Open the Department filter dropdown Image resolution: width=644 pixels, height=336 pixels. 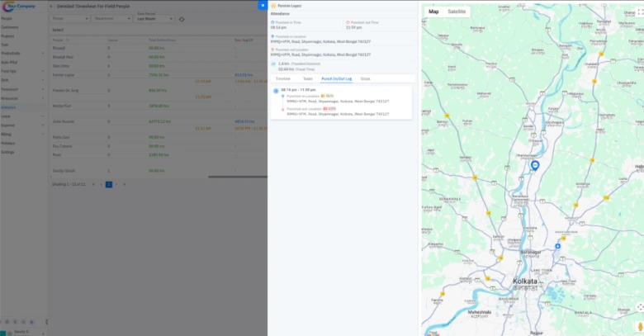point(111,17)
